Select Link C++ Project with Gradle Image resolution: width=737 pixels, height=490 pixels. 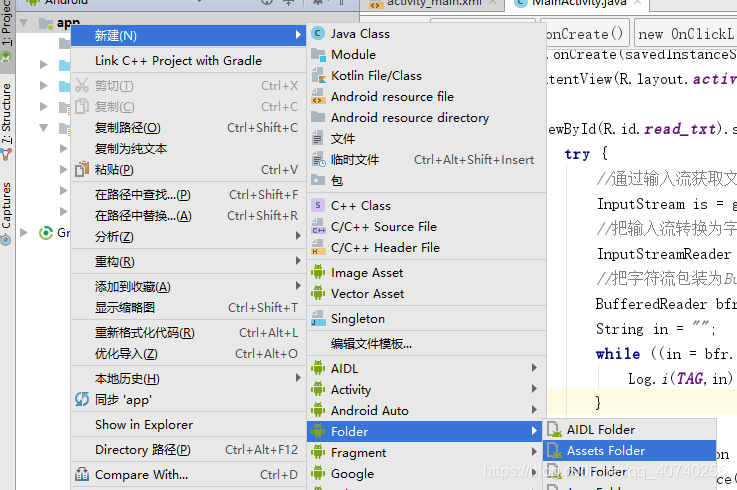pyautogui.click(x=188, y=61)
